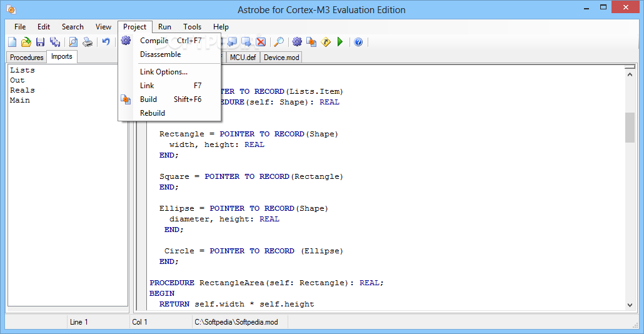
Task: Select Out in the imports list
Action: click(18, 80)
